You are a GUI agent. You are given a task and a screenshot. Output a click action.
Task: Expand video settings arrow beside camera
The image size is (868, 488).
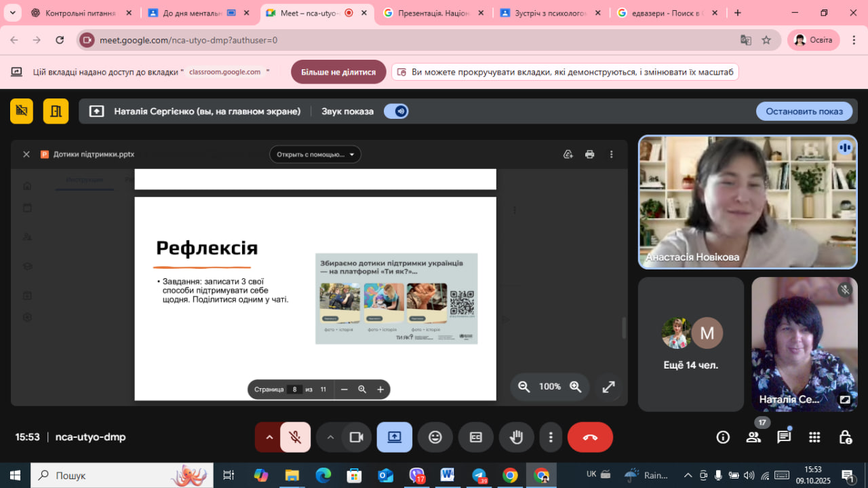(331, 437)
